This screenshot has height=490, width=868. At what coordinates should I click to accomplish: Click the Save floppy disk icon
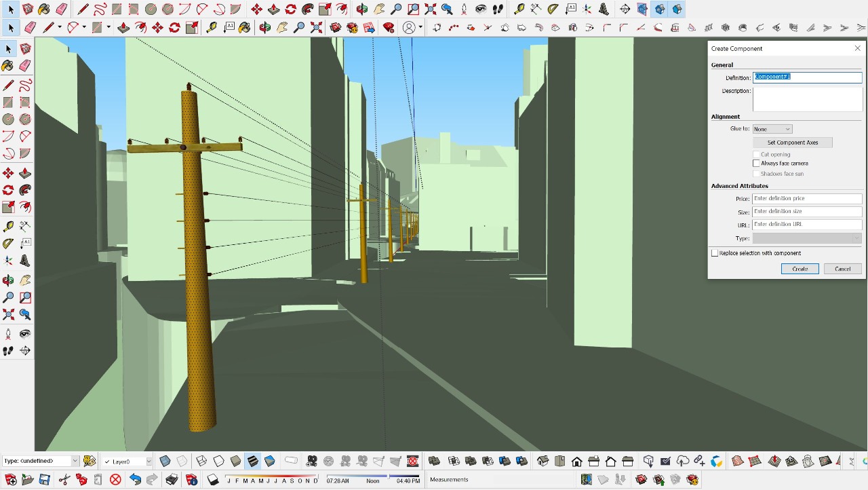pyautogui.click(x=44, y=480)
